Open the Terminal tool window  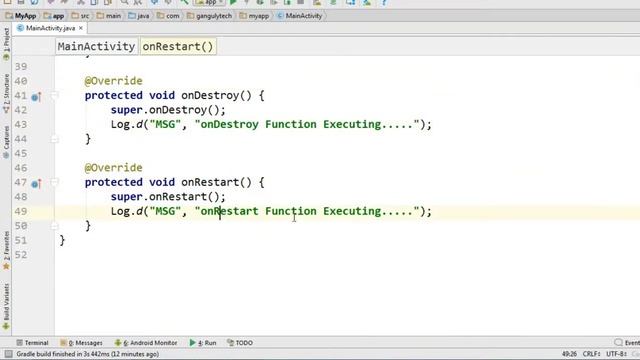coord(32,343)
